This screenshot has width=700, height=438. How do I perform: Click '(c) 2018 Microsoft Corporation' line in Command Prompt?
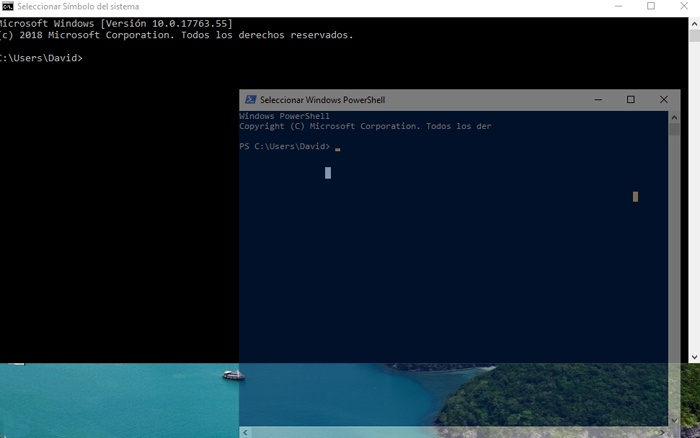coord(176,35)
